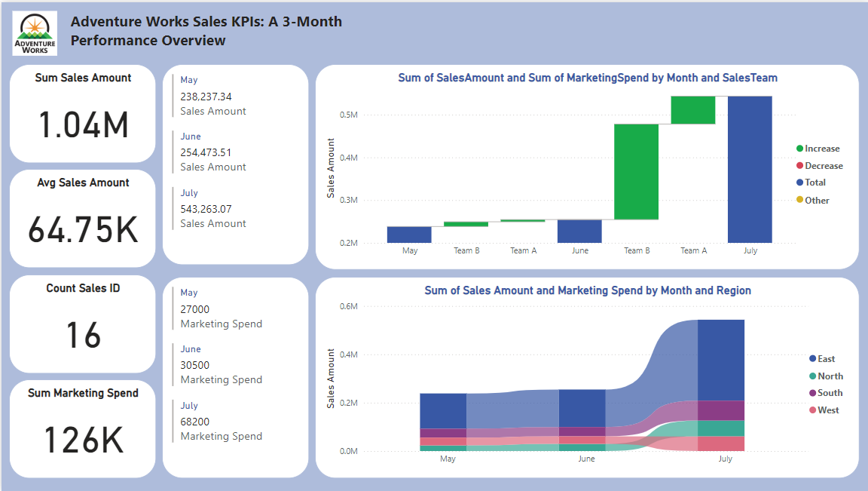Click June marketing spend value 30500
Image resolution: width=868 pixels, height=491 pixels.
195,365
